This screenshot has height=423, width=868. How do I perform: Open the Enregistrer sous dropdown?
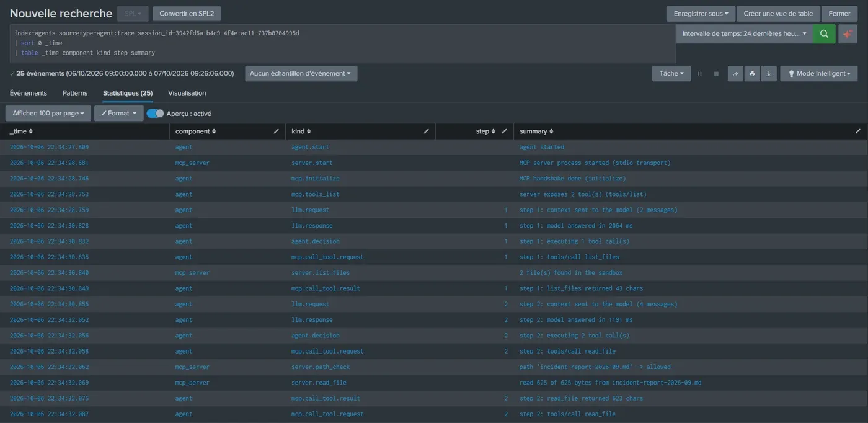pos(701,14)
